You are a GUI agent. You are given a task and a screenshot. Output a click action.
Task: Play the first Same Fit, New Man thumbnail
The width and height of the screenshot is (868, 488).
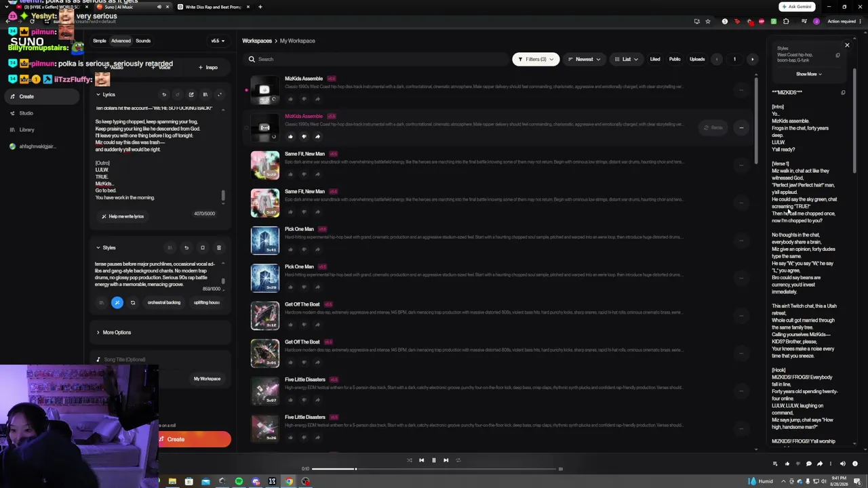pos(264,165)
